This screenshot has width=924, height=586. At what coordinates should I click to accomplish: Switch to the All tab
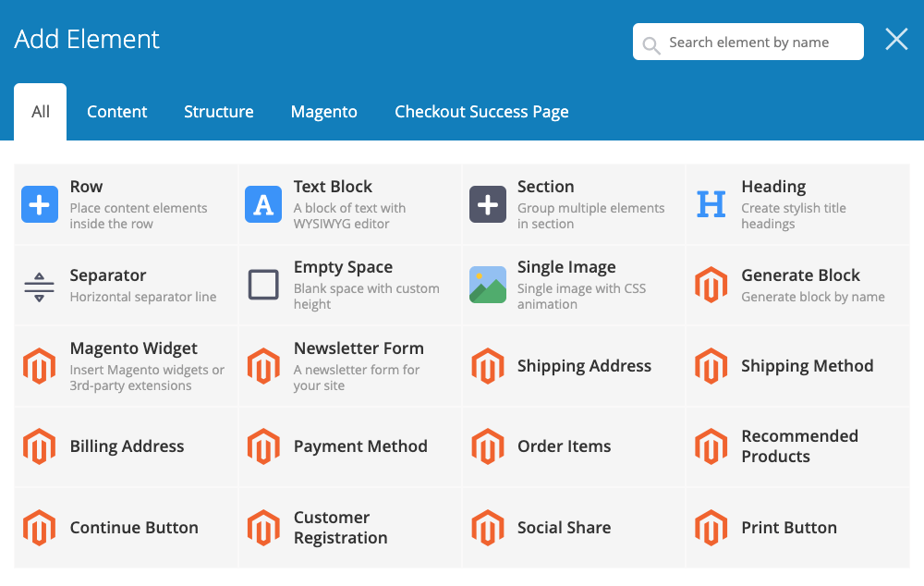click(x=40, y=112)
